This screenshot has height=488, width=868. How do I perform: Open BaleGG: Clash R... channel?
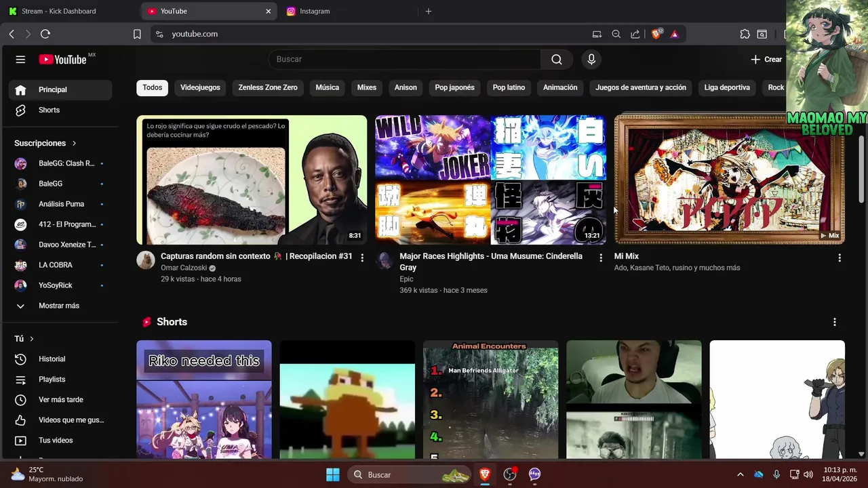pos(60,163)
